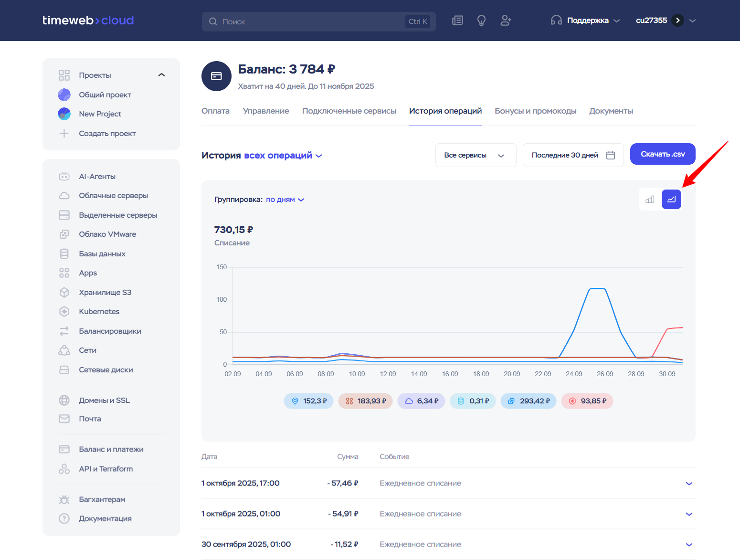Toggle the 293,42 ₽ legend series
This screenshot has width=740, height=560.
point(529,401)
